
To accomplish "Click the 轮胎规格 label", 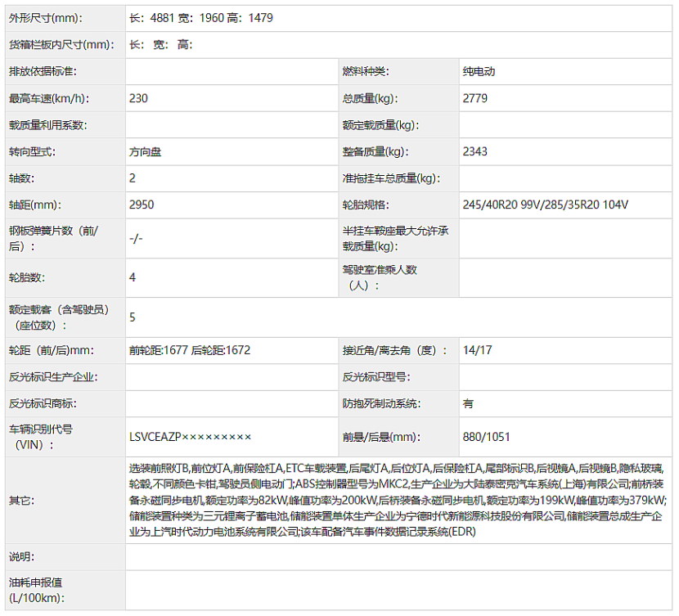I will pos(366,205).
